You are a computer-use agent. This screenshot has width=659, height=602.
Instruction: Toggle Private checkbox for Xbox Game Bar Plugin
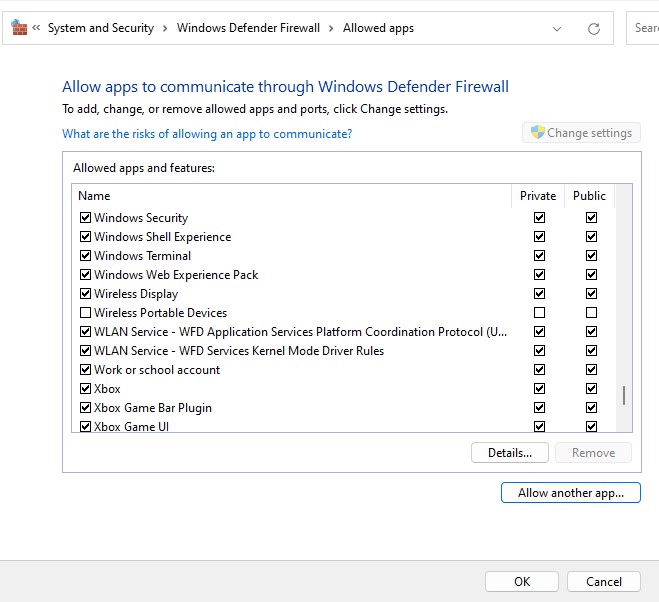(x=540, y=407)
